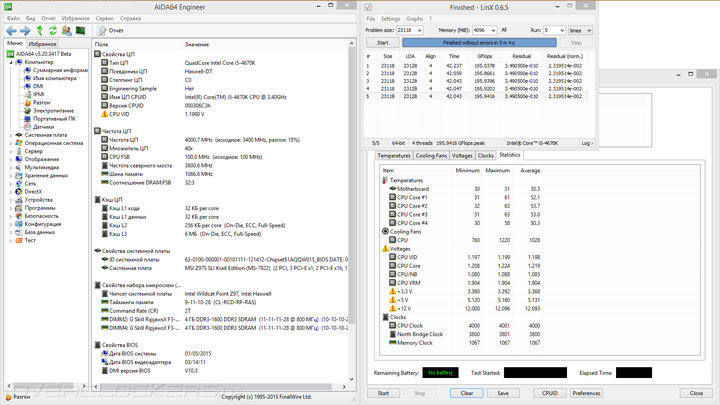Select Датчики sensors item in the tree
Screen dimensions: 720x405
click(x=43, y=127)
